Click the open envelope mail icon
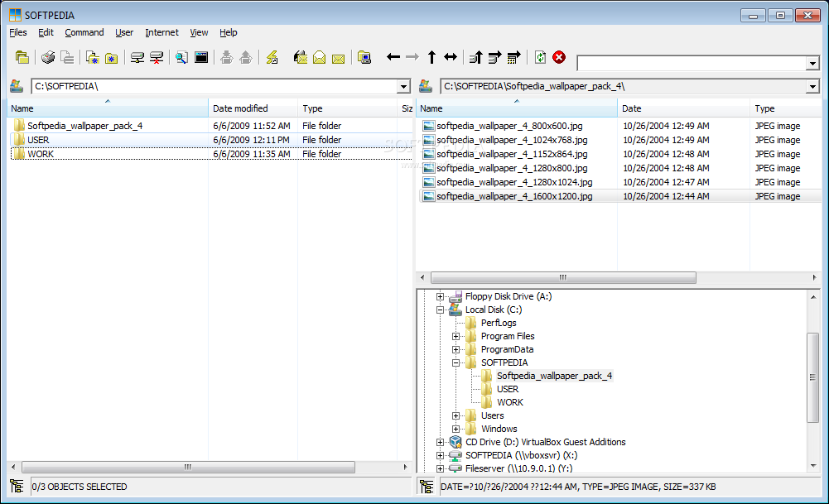This screenshot has width=829, height=504. [320, 57]
